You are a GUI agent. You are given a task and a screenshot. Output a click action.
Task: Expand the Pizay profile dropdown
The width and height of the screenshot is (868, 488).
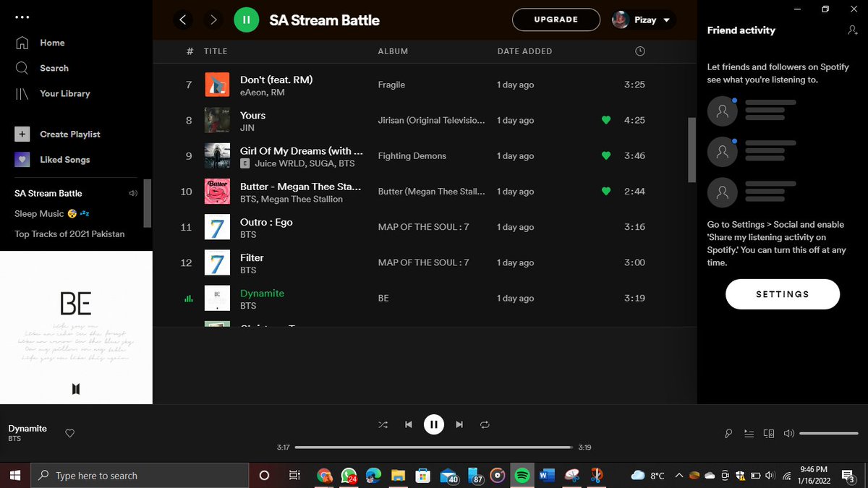click(x=666, y=20)
